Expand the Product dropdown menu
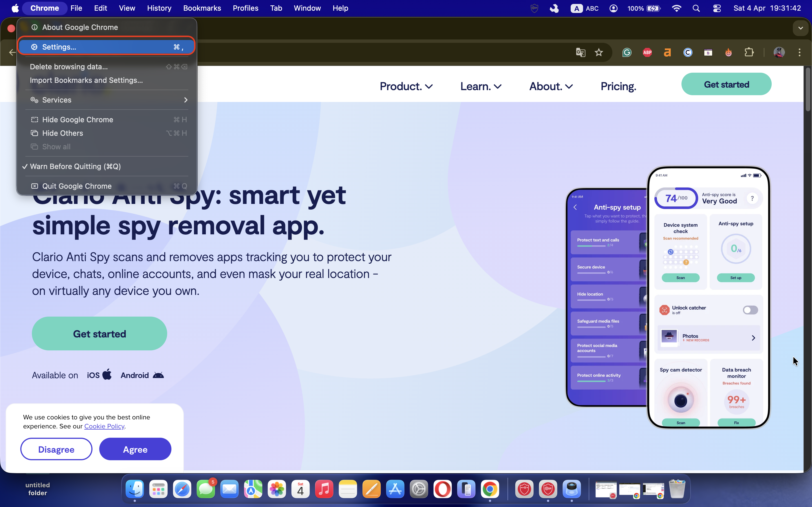 pyautogui.click(x=406, y=86)
